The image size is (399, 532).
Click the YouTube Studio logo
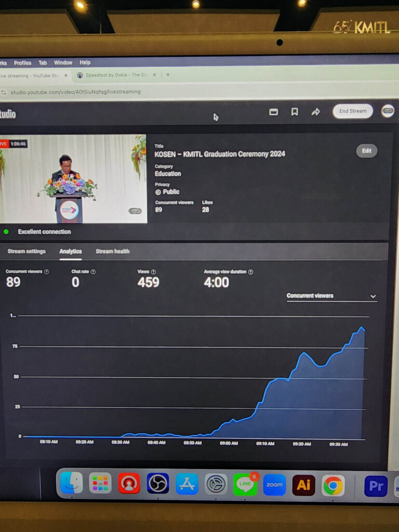(7, 114)
